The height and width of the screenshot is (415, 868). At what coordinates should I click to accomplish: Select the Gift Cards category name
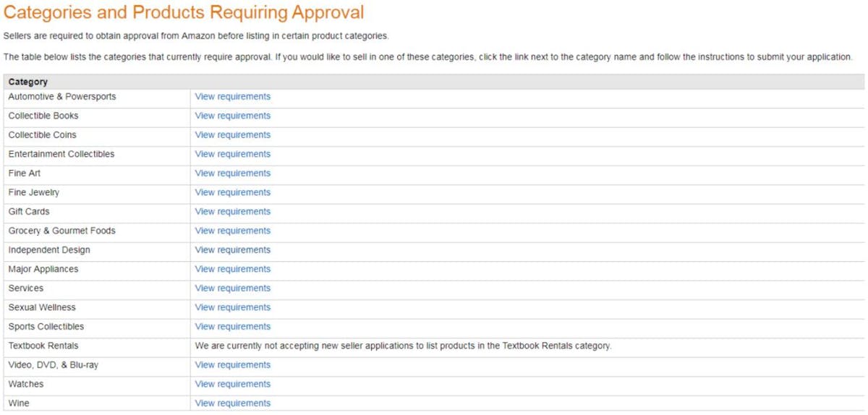(29, 211)
